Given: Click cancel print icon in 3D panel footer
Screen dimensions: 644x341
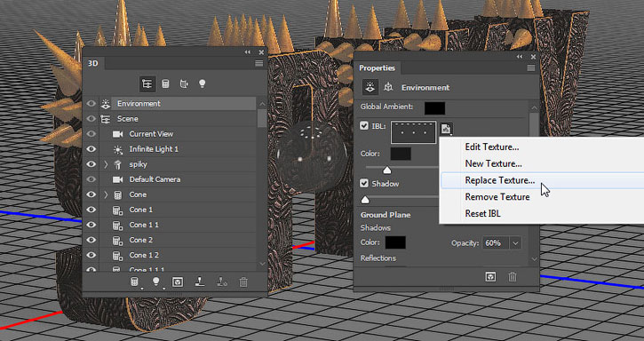Looking at the screenshot, I should point(222,282).
